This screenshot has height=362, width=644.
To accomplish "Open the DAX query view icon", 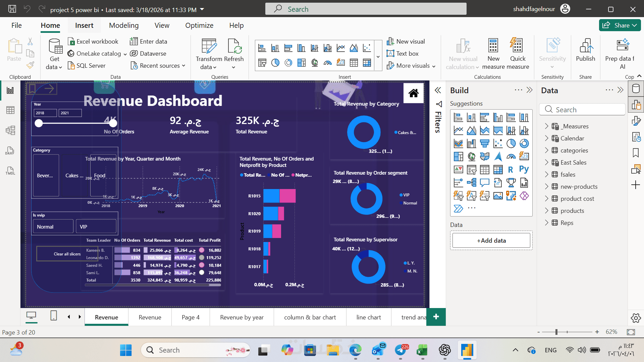I will [10, 150].
